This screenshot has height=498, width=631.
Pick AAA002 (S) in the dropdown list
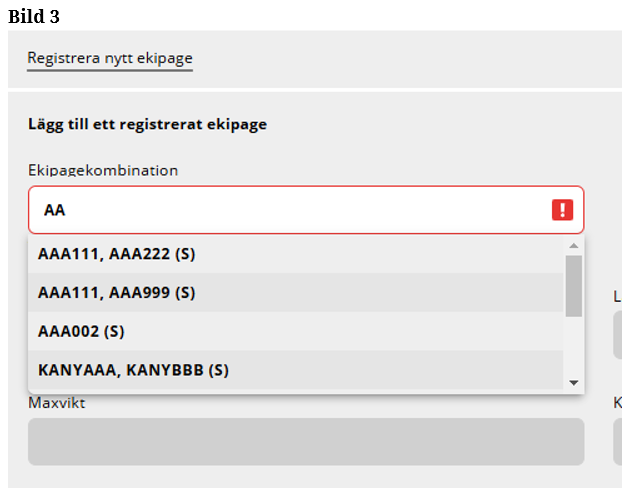pos(81,331)
